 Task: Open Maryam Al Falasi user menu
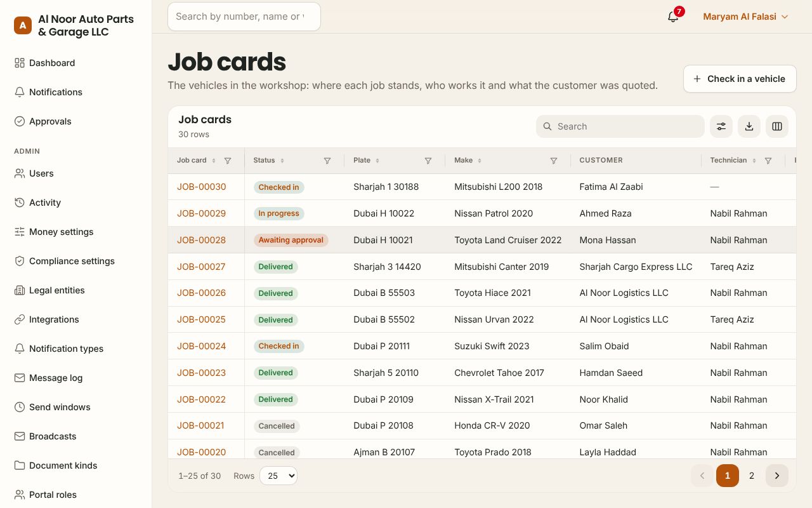tap(745, 17)
